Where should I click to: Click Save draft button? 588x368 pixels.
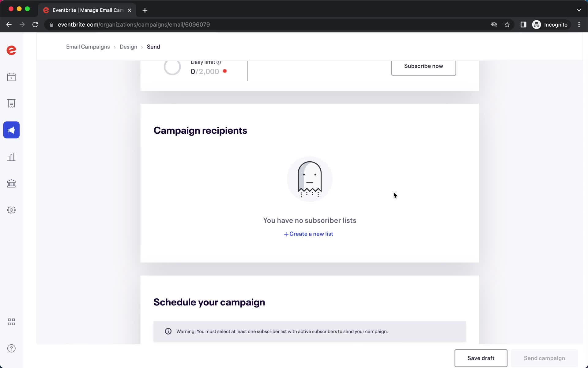pyautogui.click(x=481, y=358)
